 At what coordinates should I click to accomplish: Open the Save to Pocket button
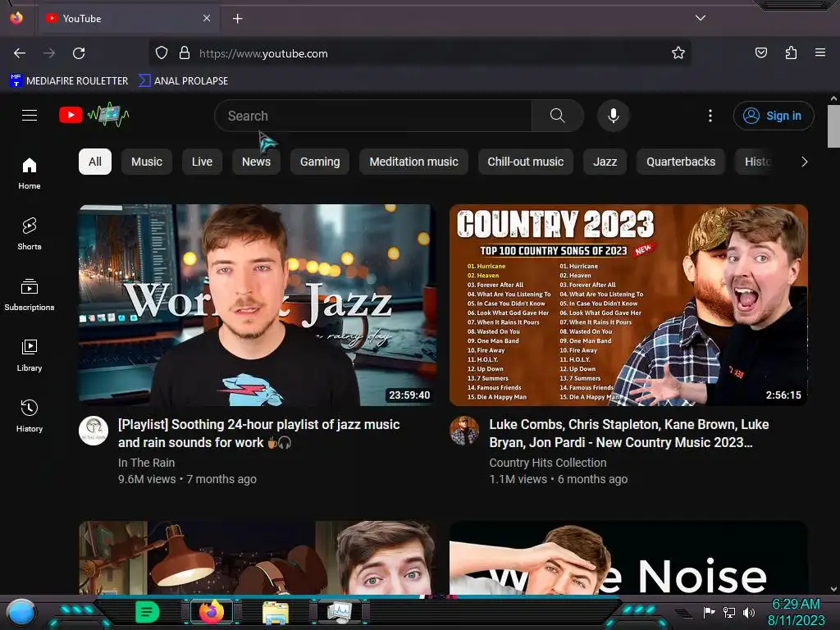tap(760, 52)
